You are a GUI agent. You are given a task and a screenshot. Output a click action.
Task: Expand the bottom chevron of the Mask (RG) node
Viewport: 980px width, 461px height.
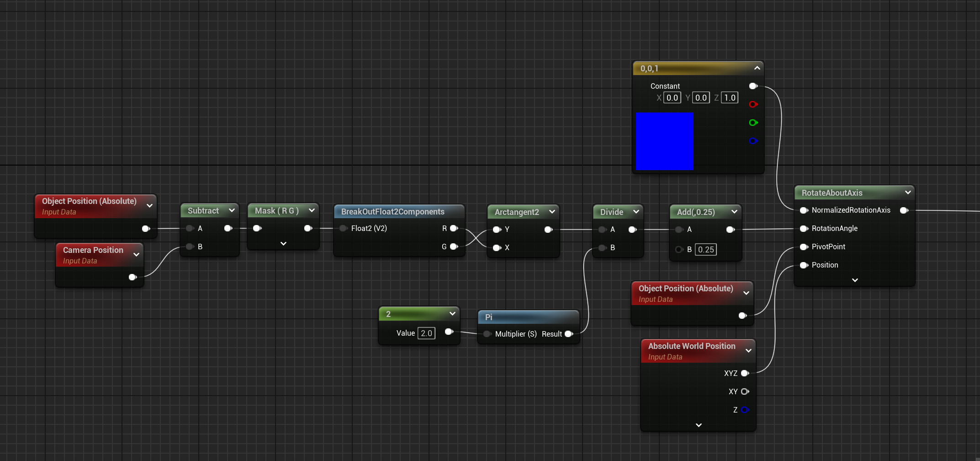pos(283,244)
